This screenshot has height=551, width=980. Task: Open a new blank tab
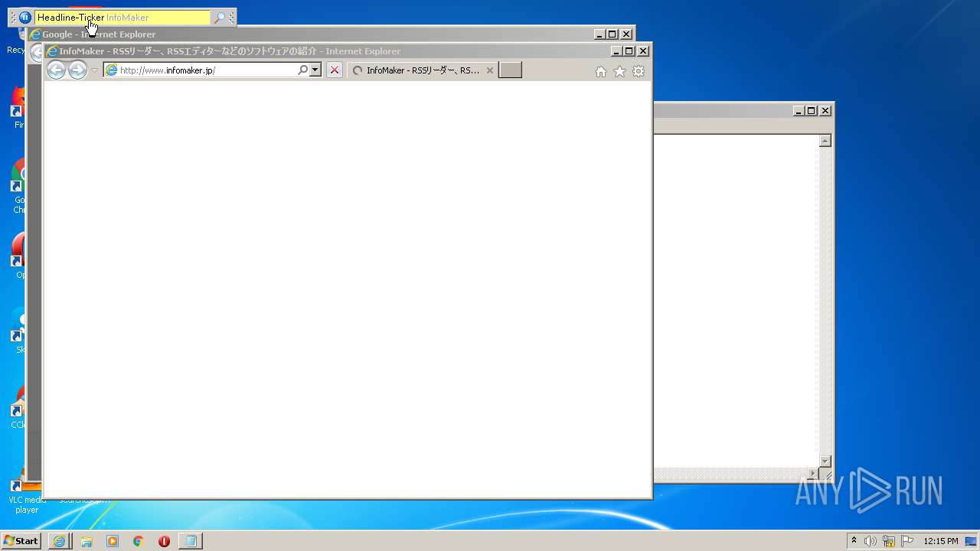tap(510, 70)
